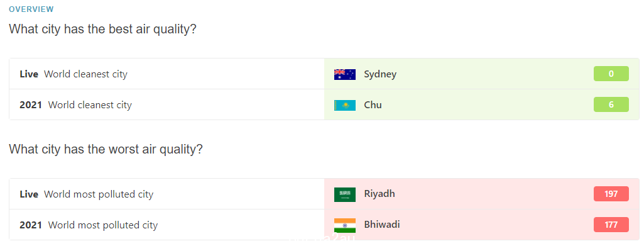Select the OVERVIEW section label

click(31, 9)
